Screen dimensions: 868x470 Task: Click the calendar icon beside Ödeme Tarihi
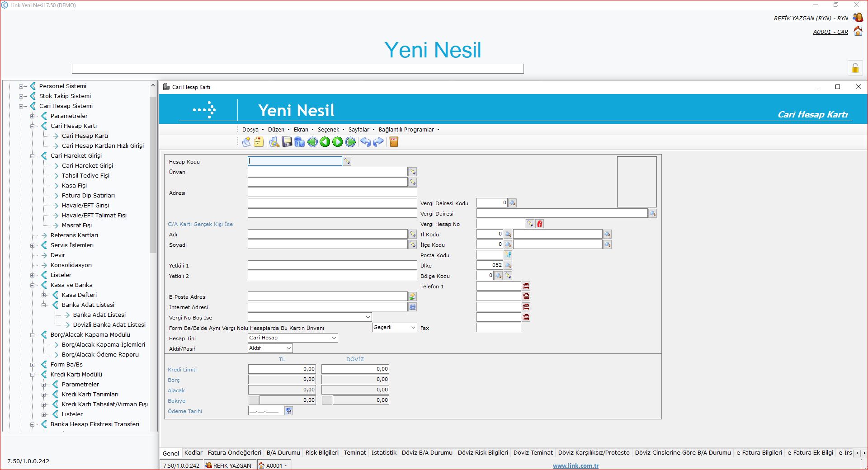289,411
